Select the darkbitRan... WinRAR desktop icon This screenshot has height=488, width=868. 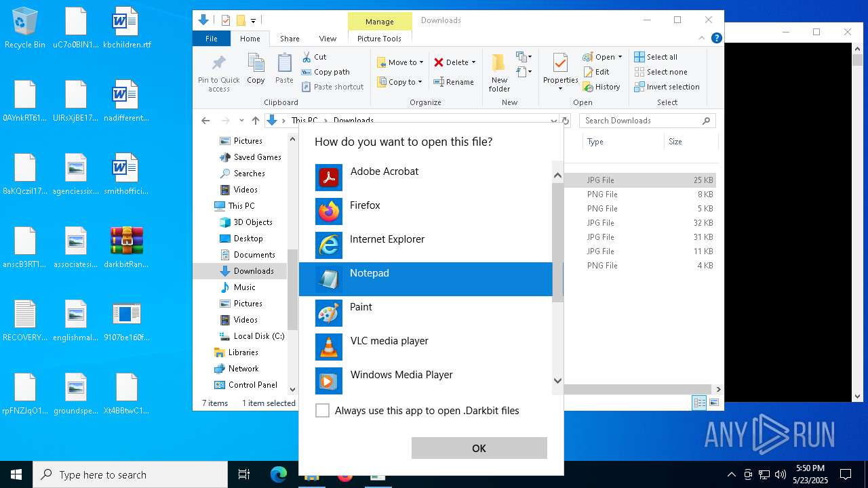point(126,247)
